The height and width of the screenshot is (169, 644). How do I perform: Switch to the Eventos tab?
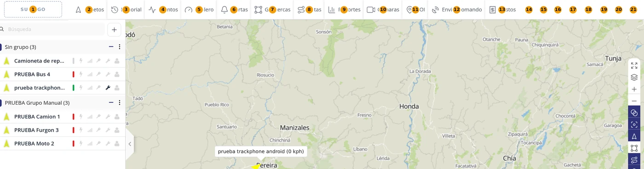163,10
